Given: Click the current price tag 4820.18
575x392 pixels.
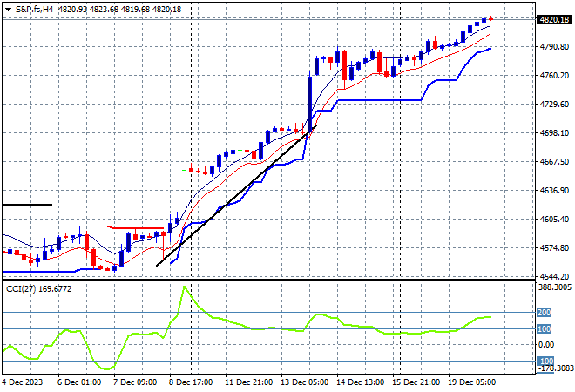Looking at the screenshot, I should click(x=554, y=19).
